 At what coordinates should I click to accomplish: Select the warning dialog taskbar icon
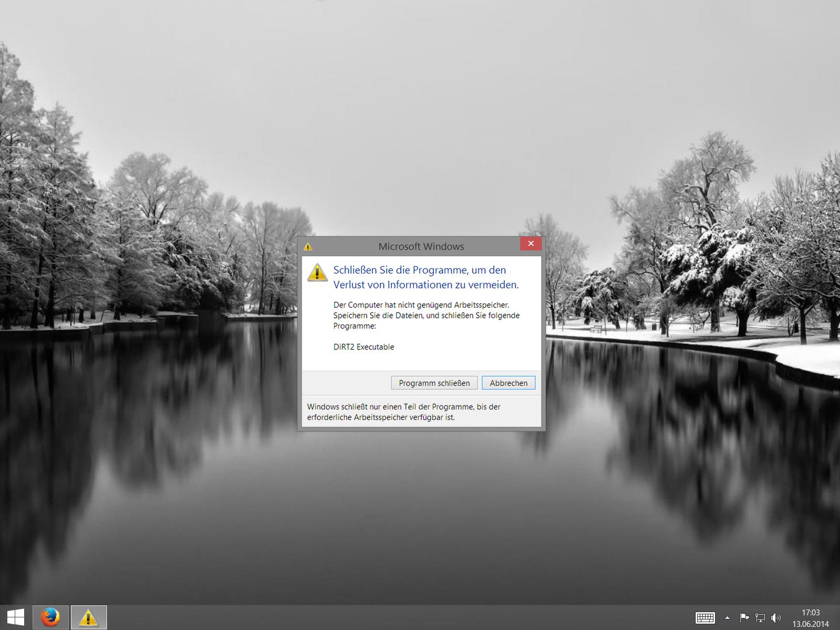tap(89, 617)
